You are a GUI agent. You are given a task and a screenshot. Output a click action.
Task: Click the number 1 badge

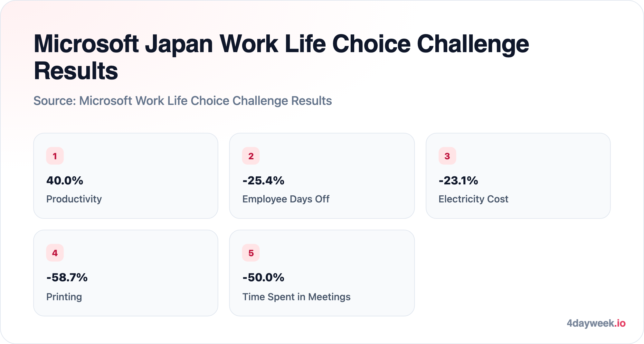pos(55,156)
